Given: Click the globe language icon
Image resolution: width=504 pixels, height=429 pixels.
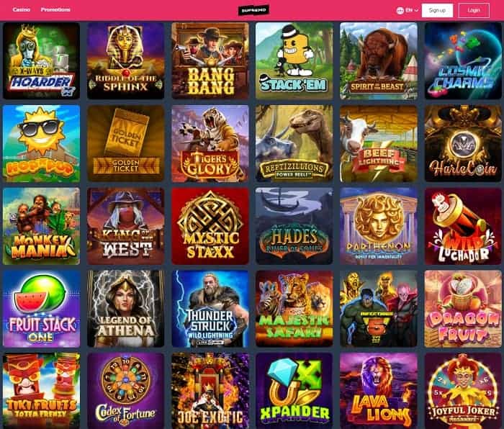Looking at the screenshot, I should 400,10.
